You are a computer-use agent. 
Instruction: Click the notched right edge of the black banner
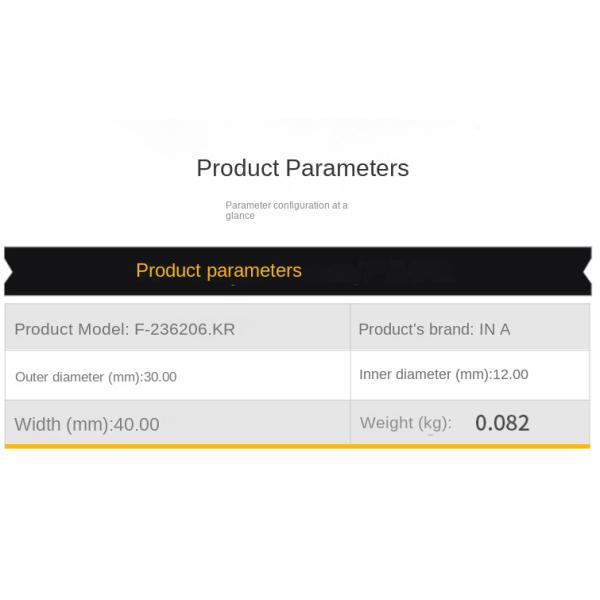click(587, 271)
